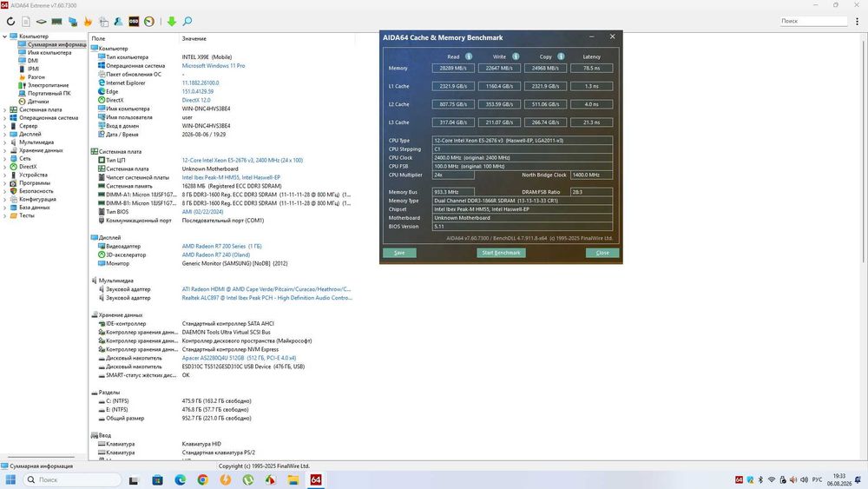The image size is (868, 489).
Task: Click the Refresh toolbar icon
Action: coord(10,21)
